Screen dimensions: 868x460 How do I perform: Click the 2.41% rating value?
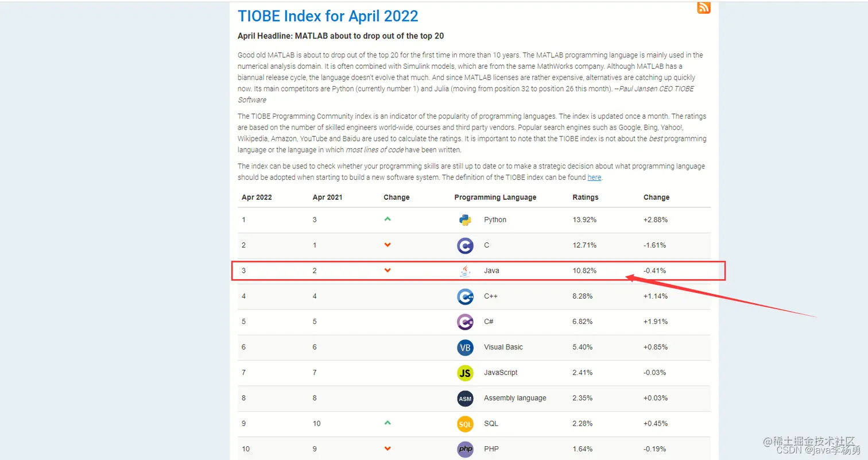coord(583,373)
